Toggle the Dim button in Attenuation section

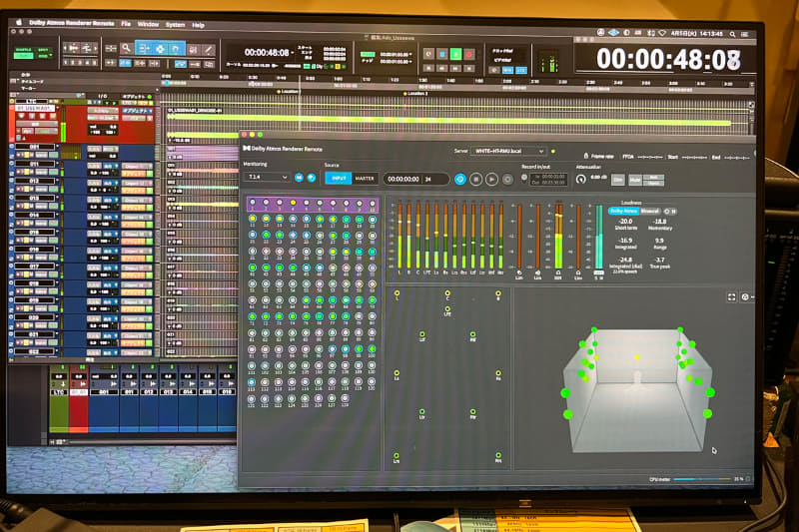[x=617, y=180]
